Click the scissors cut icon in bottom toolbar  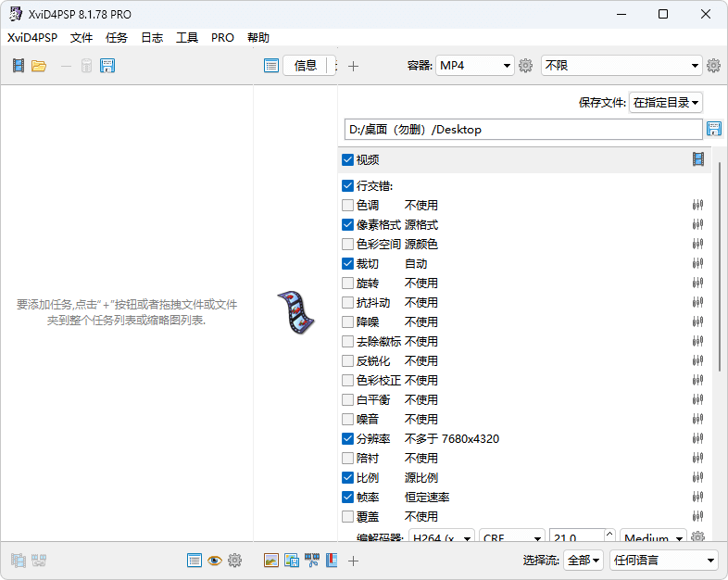(x=312, y=561)
